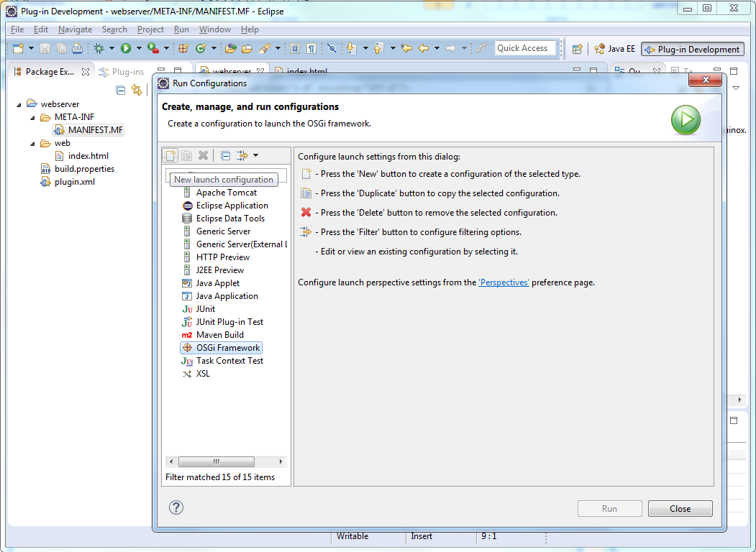Select Task Context Test launch type

223,361
